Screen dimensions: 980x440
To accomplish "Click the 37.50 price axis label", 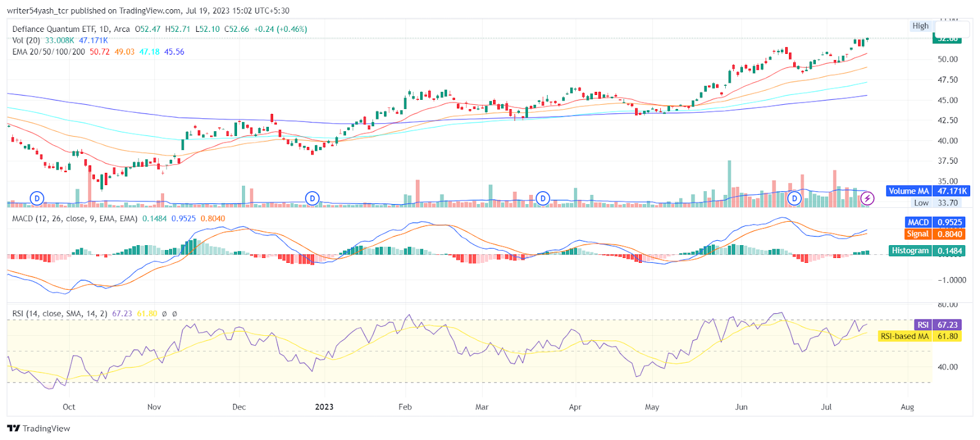I will (948, 161).
